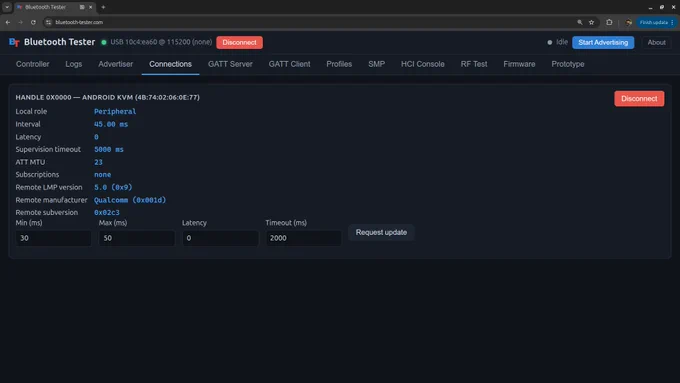The width and height of the screenshot is (680, 383).
Task: Click the HANDLE 0x0000 Android KVM heading
Action: pyautogui.click(x=108, y=98)
